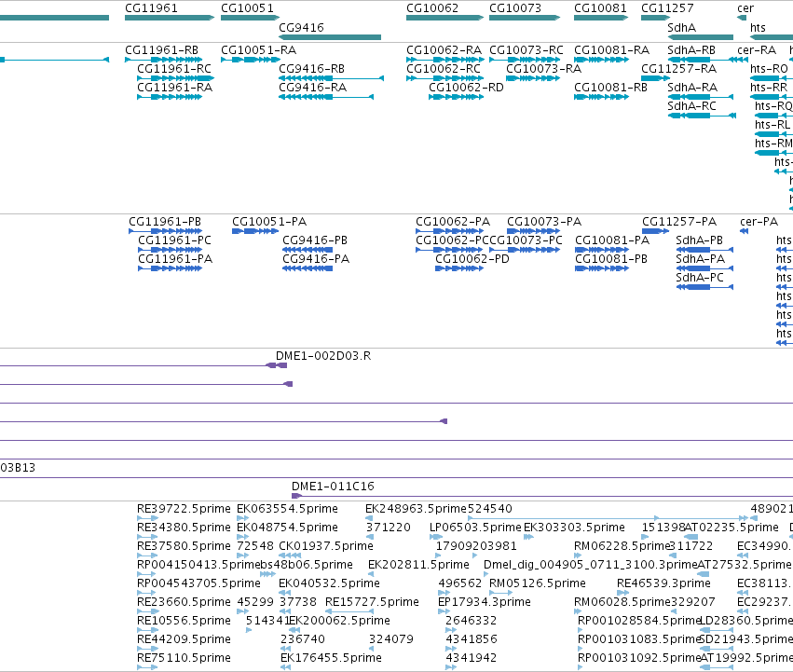The height and width of the screenshot is (672, 793).
Task: Open transcript CG11961-RB label
Action: (x=161, y=50)
